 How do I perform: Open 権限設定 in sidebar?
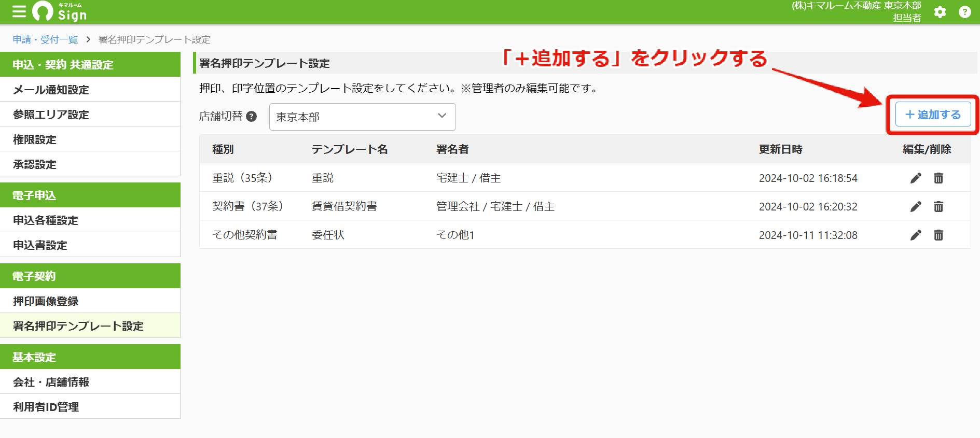pos(90,139)
